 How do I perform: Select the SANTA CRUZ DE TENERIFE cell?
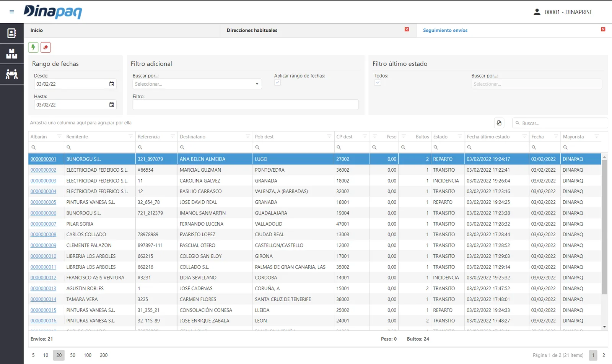point(293,299)
